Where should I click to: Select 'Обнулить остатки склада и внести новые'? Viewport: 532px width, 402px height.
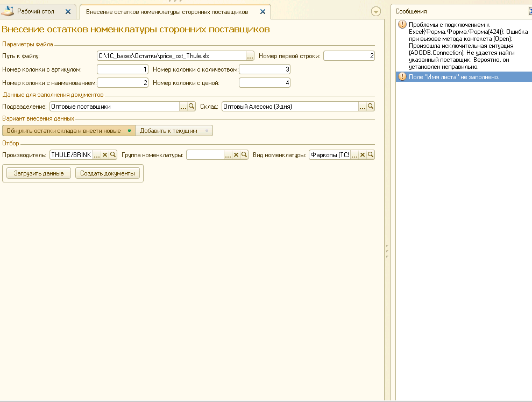coord(68,131)
